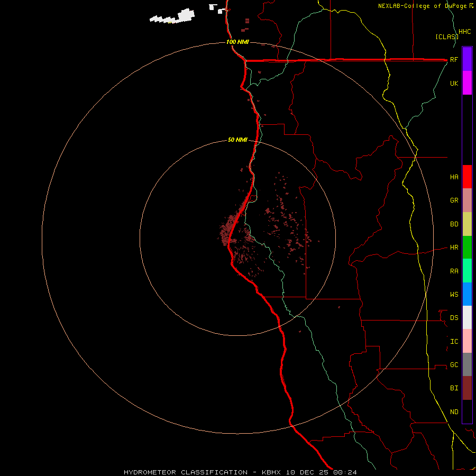The width and height of the screenshot is (476, 476).
Task: Click the white dry snow echo offshore
Action: (173, 17)
